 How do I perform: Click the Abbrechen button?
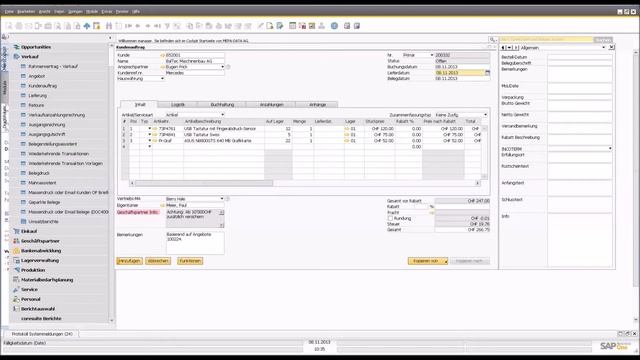[158, 261]
